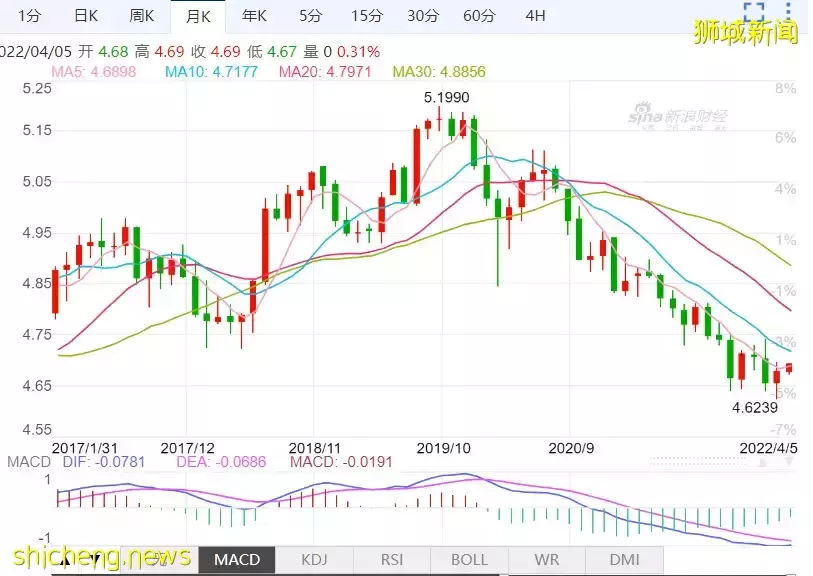The width and height of the screenshot is (813, 576).
Task: Enable the BOLL indicator panel
Action: [x=470, y=560]
